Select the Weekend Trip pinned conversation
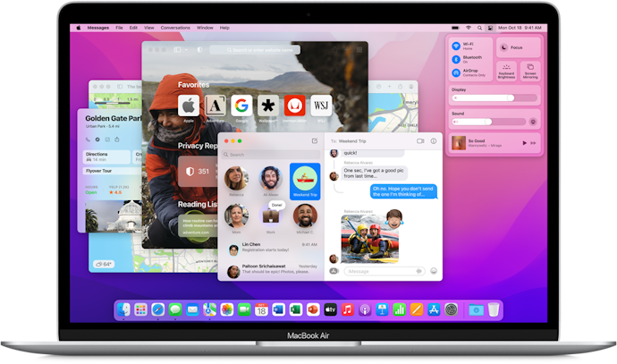The image size is (617, 364). (305, 182)
